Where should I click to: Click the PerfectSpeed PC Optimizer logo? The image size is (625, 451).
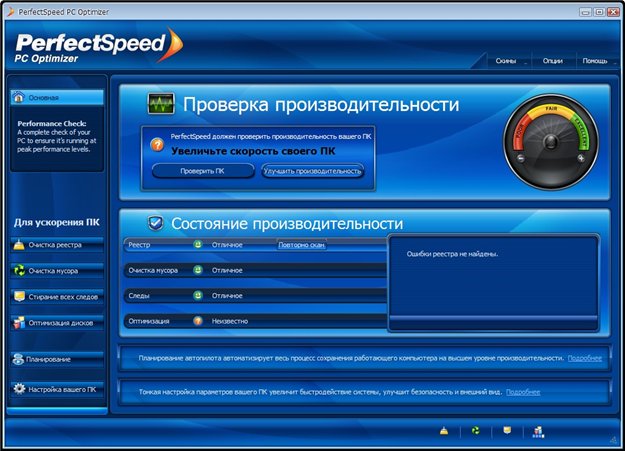98,47
